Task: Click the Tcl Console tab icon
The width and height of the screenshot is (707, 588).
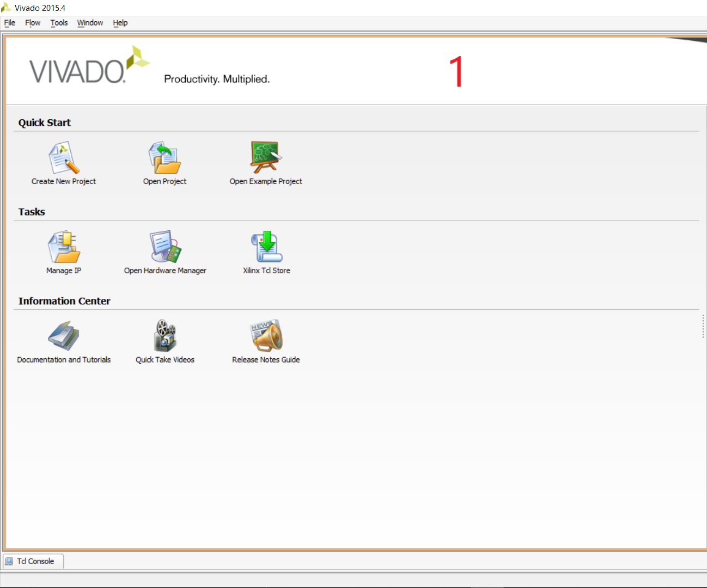Action: pos(9,561)
